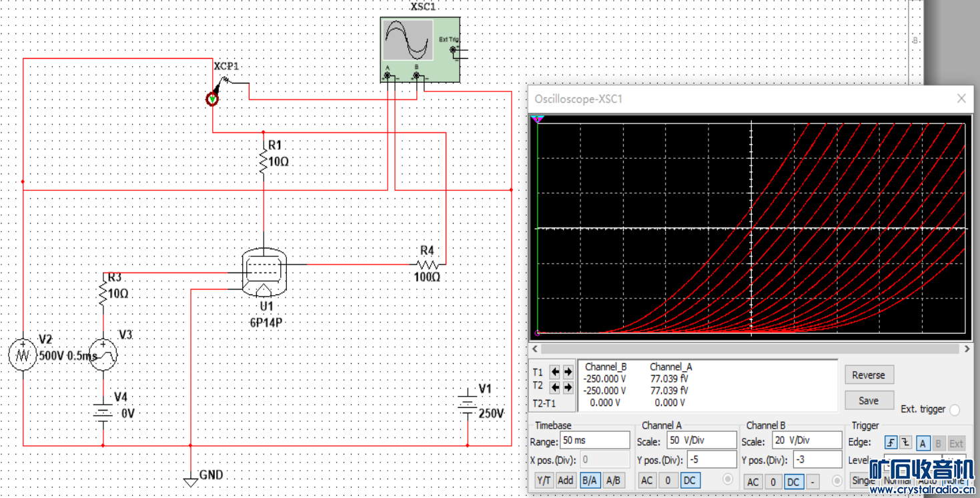The width and height of the screenshot is (980, 498).
Task: Toggle the Channel A radio indicator
Action: 727,479
